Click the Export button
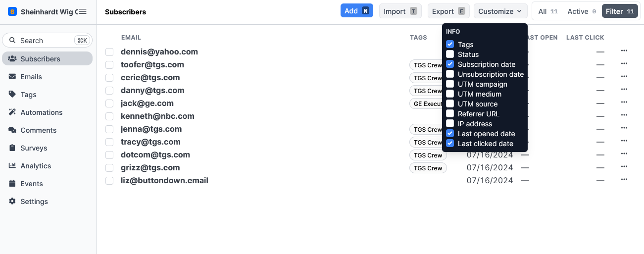 [448, 11]
